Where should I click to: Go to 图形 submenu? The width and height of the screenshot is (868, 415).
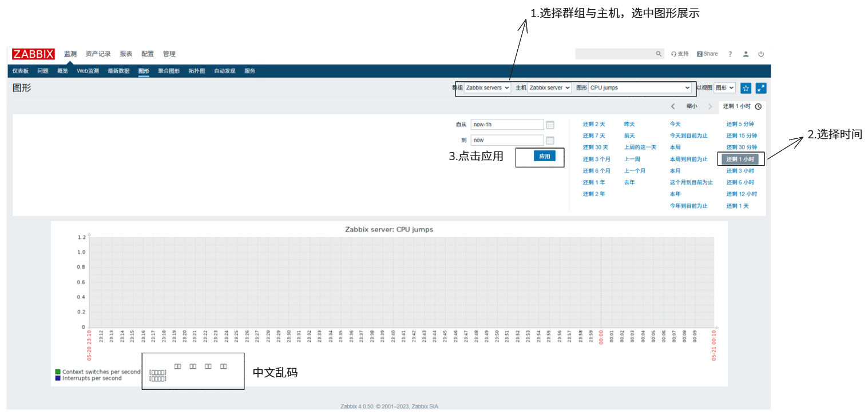[144, 71]
